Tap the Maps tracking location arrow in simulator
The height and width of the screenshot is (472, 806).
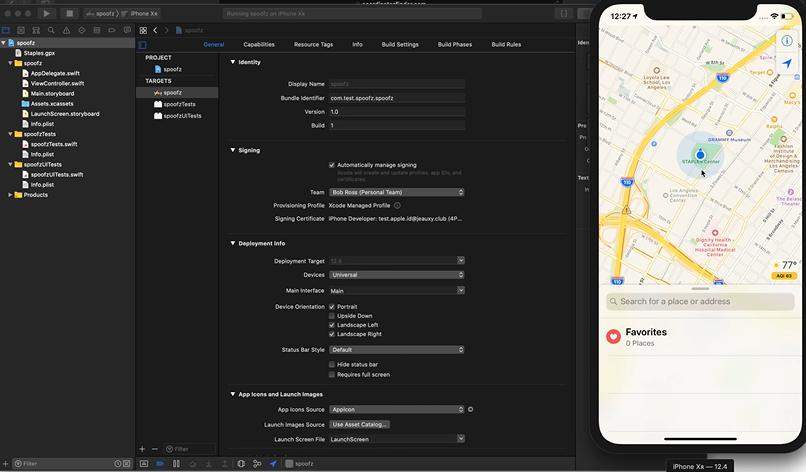point(787,63)
